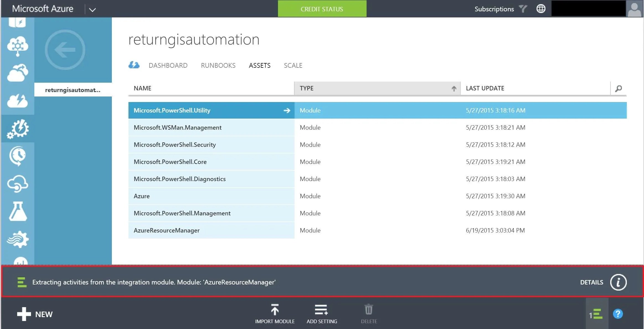Click the 6/19/2015 3:03:04 PM timestamp
This screenshot has height=329, width=644.
coord(495,230)
